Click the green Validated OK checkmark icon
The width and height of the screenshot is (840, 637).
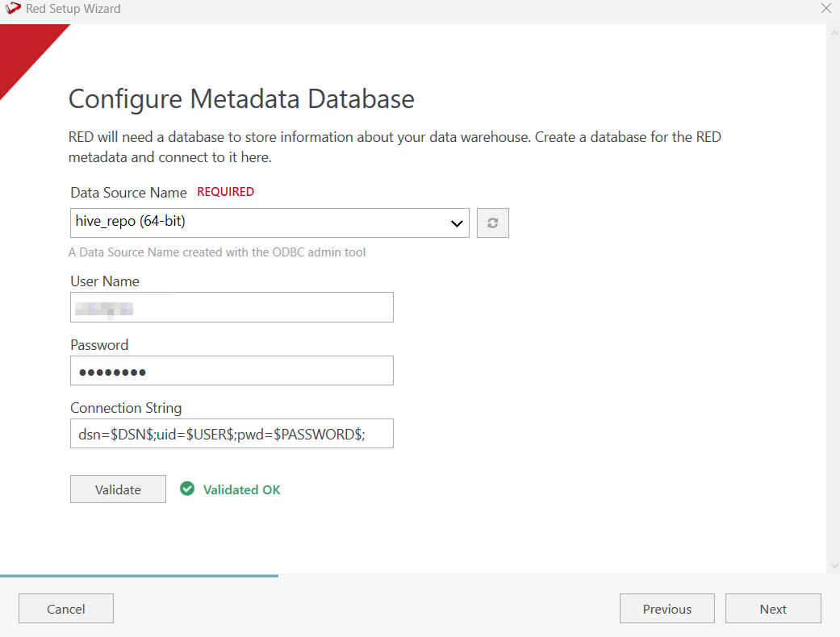click(x=187, y=489)
